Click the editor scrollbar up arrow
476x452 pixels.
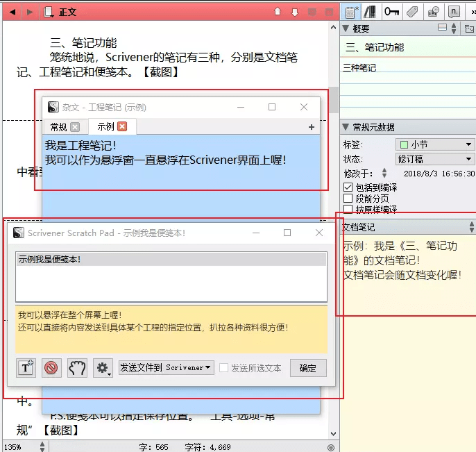333,27
